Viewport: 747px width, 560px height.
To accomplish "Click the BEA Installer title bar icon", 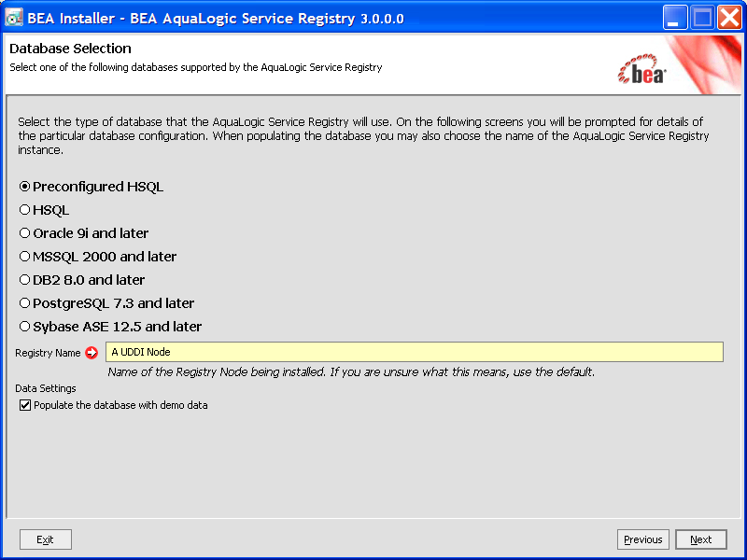I will (x=14, y=18).
